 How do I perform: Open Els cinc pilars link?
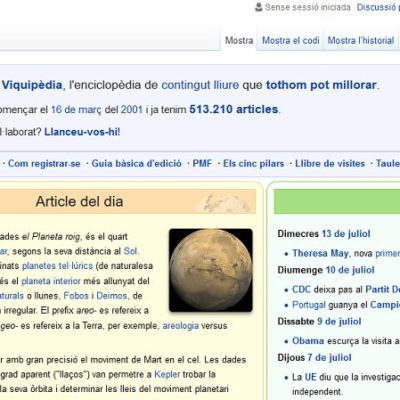click(x=253, y=164)
